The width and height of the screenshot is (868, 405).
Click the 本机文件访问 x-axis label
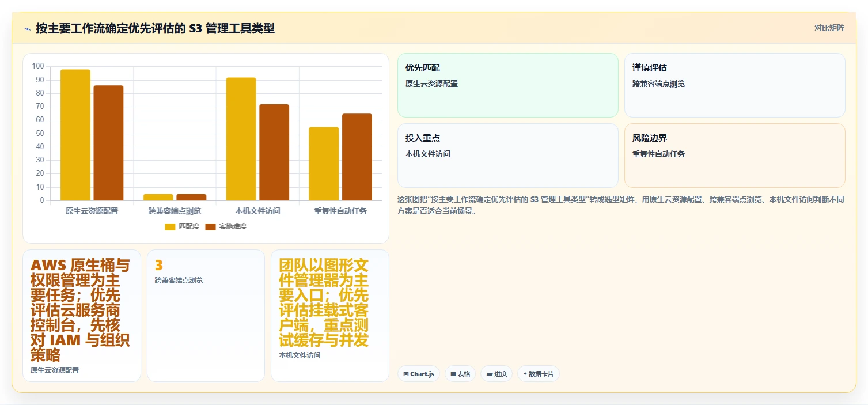click(257, 211)
